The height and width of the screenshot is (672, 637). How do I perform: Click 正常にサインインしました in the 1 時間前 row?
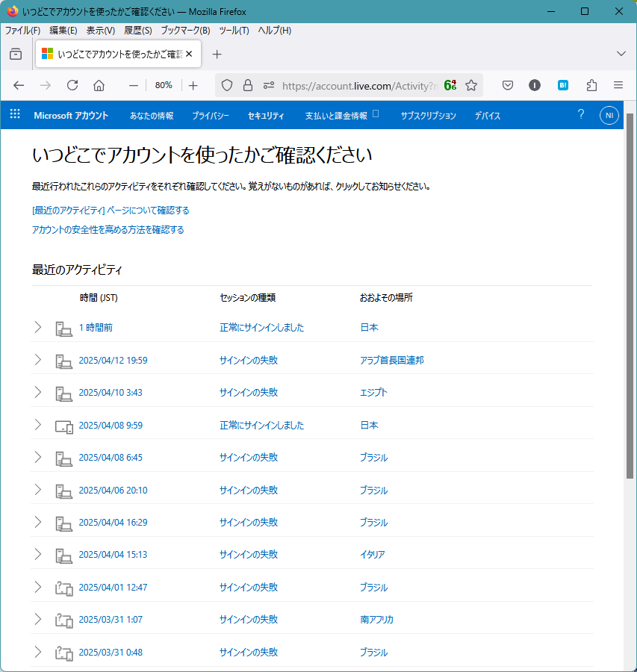(261, 328)
